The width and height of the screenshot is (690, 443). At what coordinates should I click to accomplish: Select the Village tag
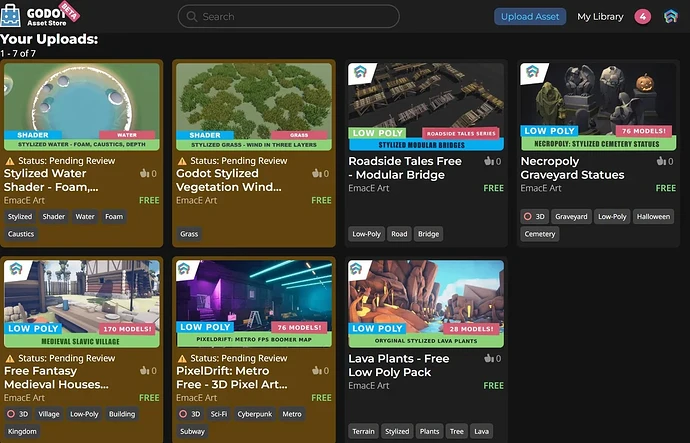point(48,414)
